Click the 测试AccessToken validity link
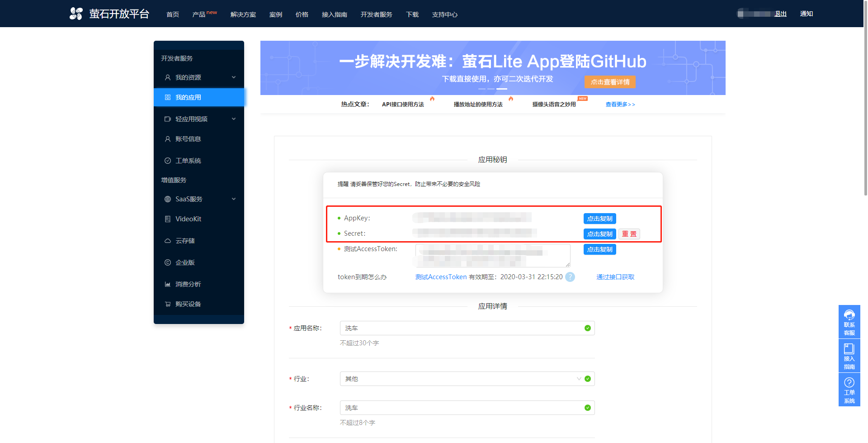The image size is (868, 443). point(441,277)
